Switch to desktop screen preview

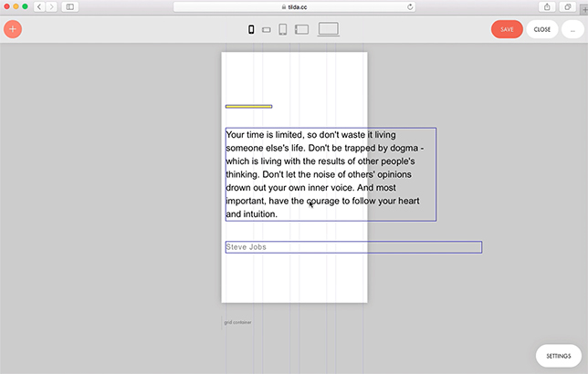coord(329,29)
